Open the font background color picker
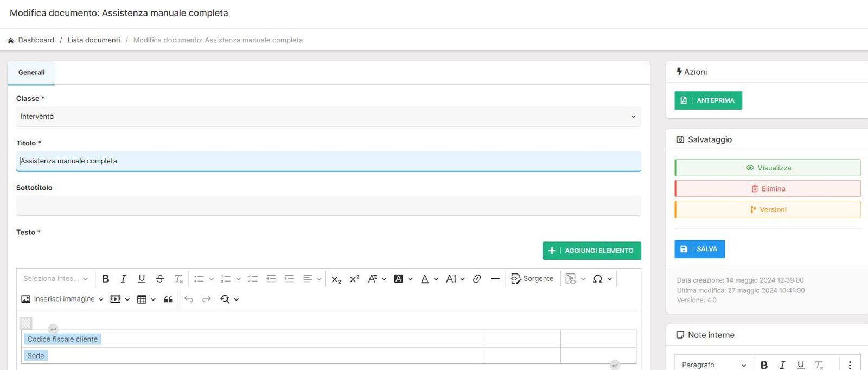 coord(403,279)
